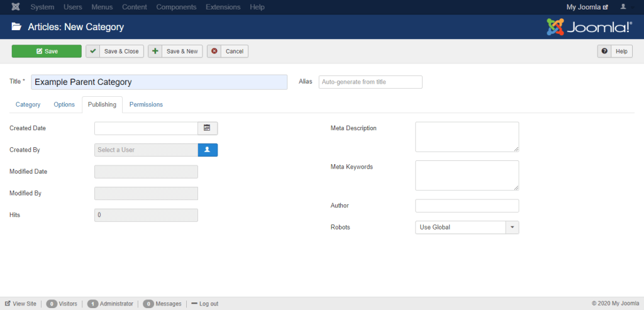
Task: Click the Administrator text in footer
Action: [116, 304]
